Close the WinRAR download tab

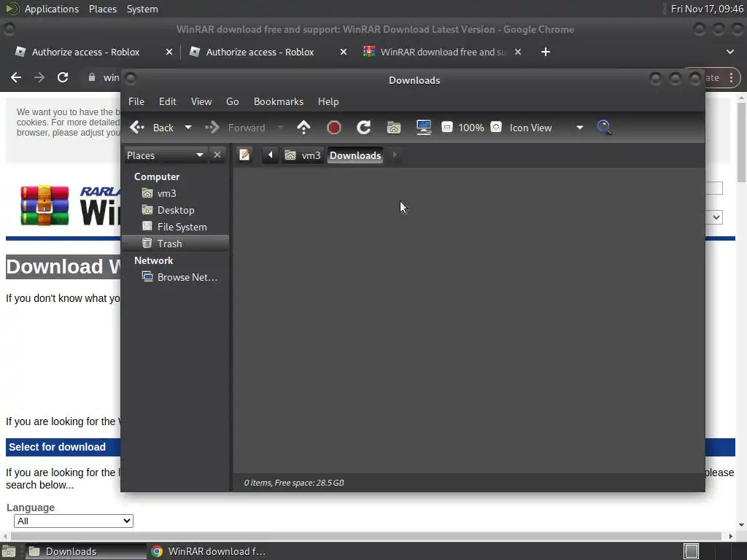518,52
